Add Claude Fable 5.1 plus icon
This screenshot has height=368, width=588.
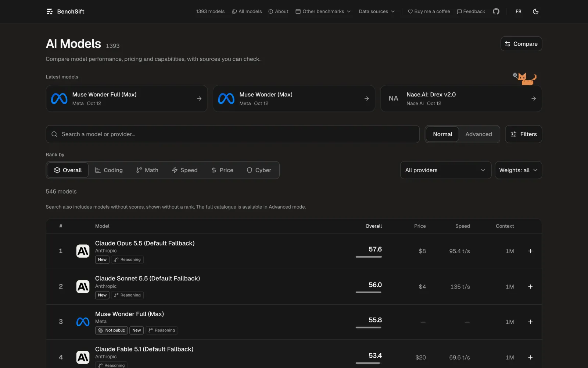[x=530, y=357]
